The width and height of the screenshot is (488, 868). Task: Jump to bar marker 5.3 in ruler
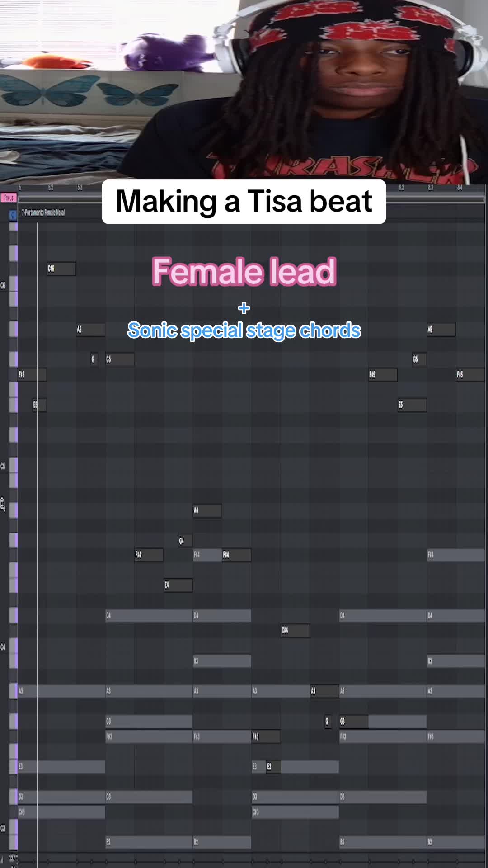pos(80,188)
